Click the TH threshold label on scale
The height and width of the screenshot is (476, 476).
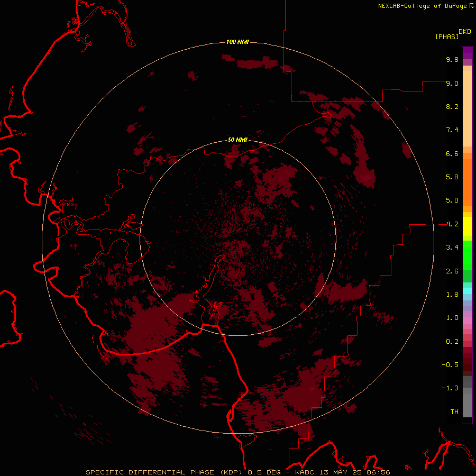pyautogui.click(x=454, y=412)
